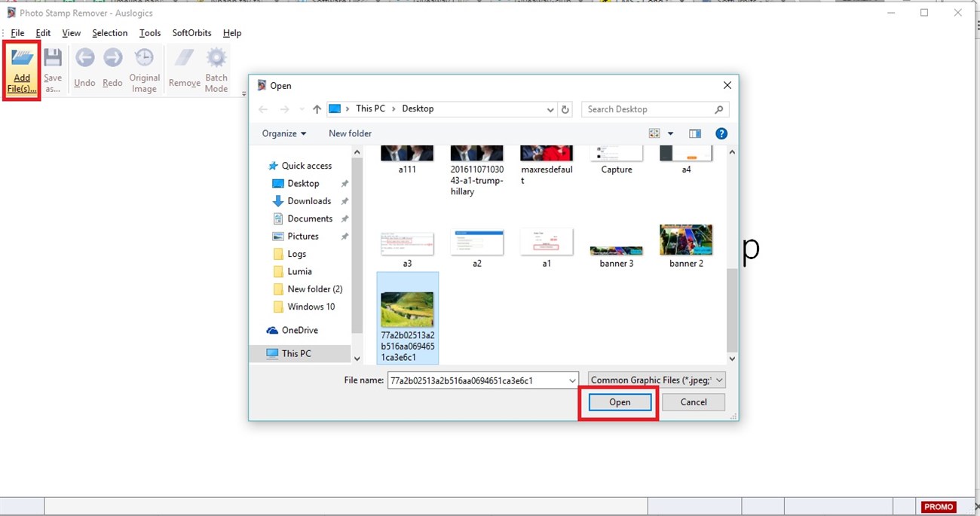Click the Original Image clock icon
Viewport: 980px width, 516px height.
(144, 59)
